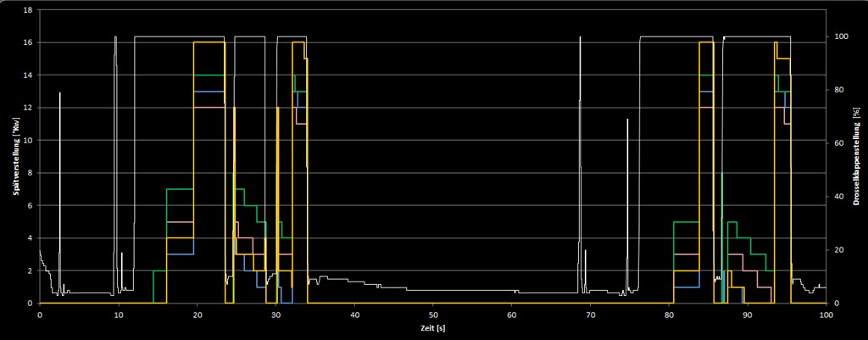
Task: Click the 50 tick label on the time axis
Action: (433, 313)
